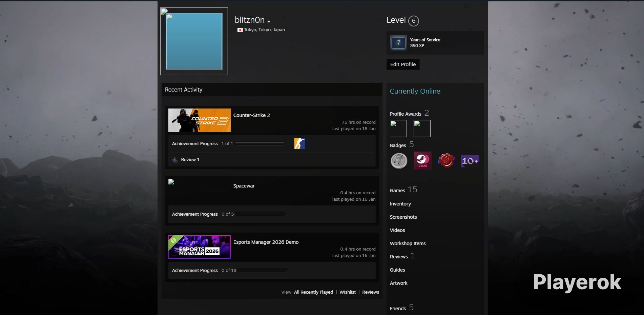Click the Esports Manager achievement progress bar
This screenshot has height=315, width=644.
click(x=263, y=270)
